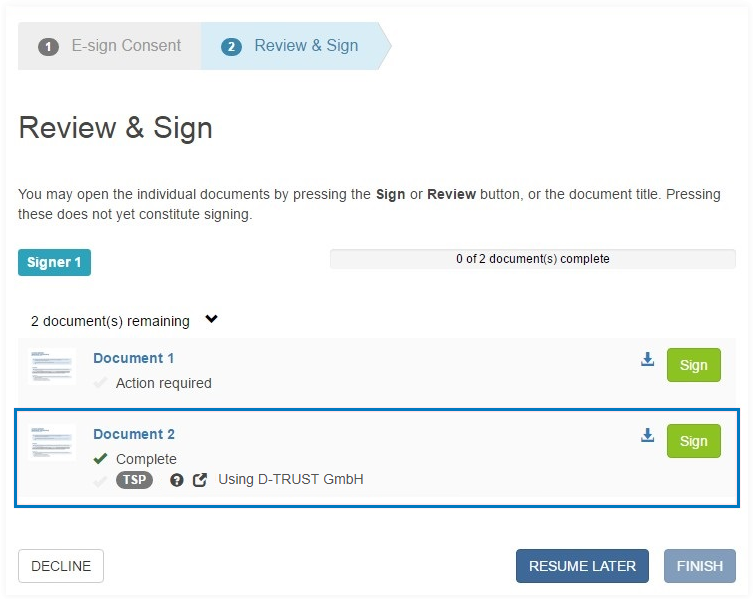Viewport: 754px width, 601px height.
Task: Click the step 1 number badge
Action: coord(48,46)
